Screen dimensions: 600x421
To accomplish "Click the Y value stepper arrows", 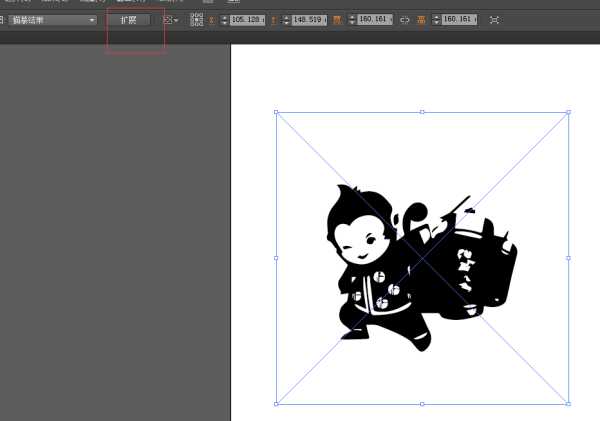I will point(286,20).
